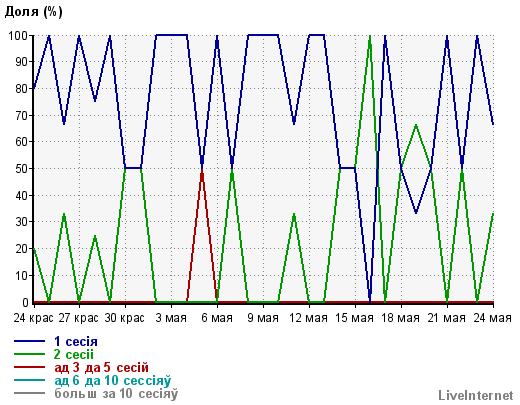Select the '1 сесія' legend label
Image resolution: width=520 pixels, height=405 pixels.
coord(76,341)
